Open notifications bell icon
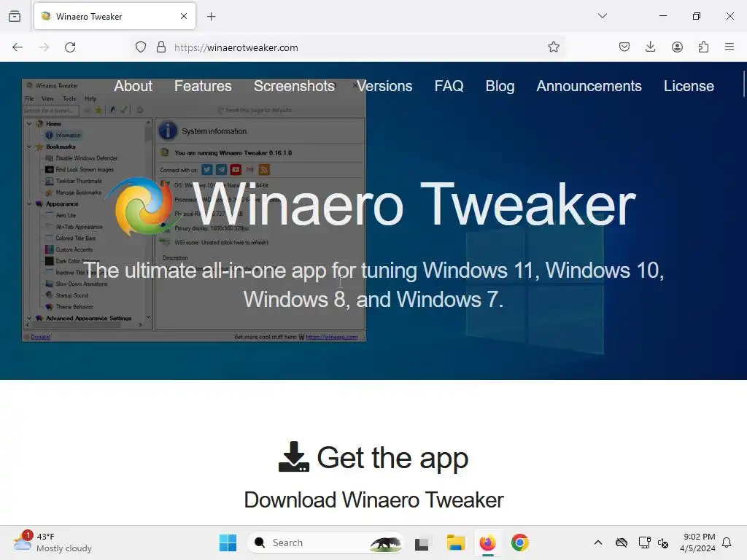This screenshot has width=747, height=560. 727,542
